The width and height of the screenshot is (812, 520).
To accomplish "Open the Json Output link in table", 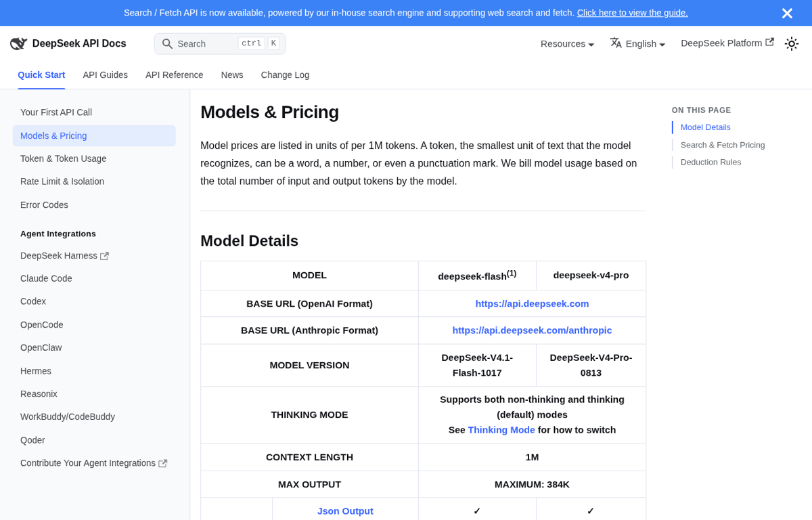I will (345, 511).
